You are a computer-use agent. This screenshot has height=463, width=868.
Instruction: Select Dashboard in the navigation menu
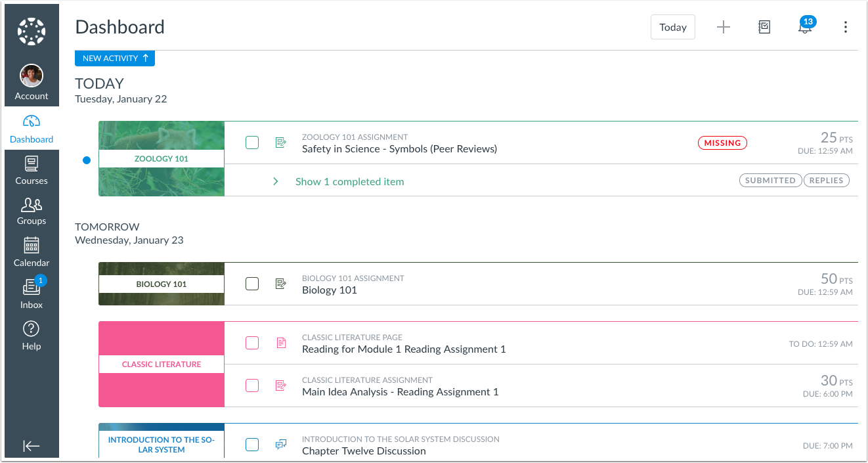point(32,129)
